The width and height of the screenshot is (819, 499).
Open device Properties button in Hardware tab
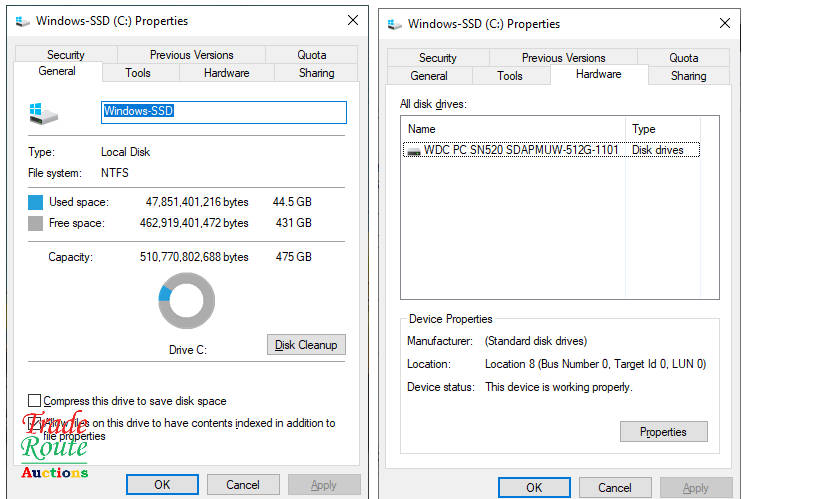(x=663, y=432)
